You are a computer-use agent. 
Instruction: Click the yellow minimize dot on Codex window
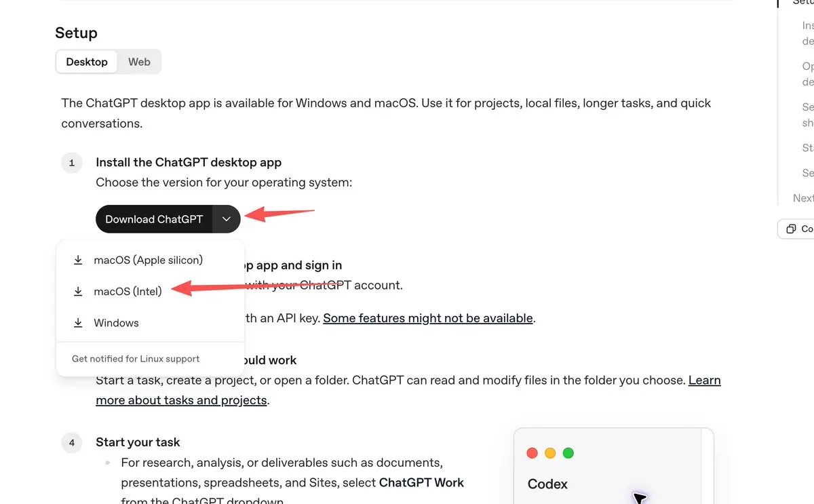550,453
